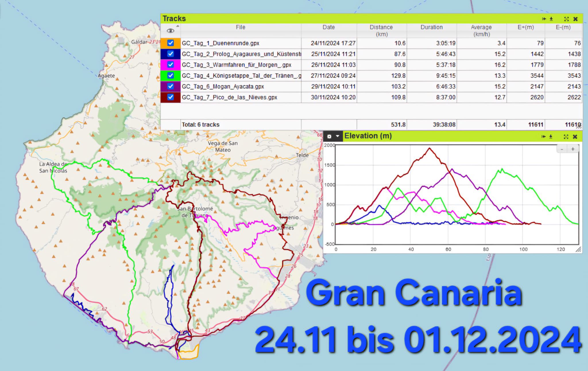Dock the Elevation panel to the left

[x=543, y=137]
